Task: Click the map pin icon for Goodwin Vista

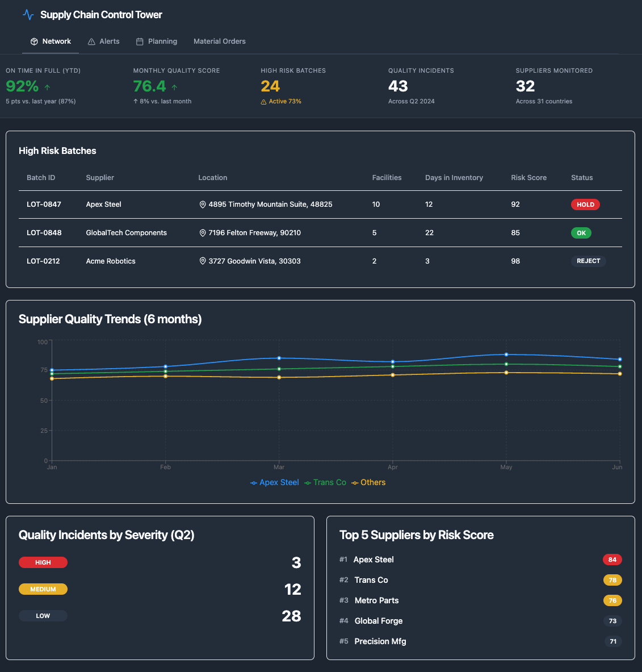Action: click(x=203, y=261)
